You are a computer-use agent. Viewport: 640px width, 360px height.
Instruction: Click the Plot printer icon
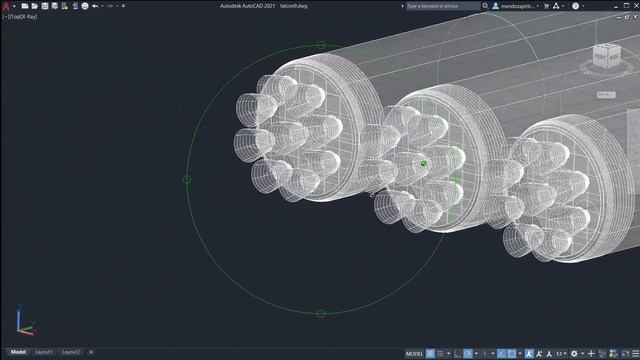click(x=85, y=6)
